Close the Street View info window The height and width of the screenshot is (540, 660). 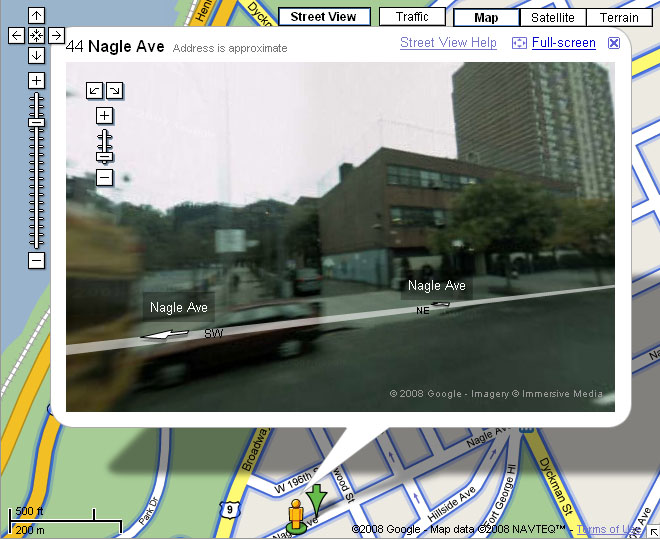pos(614,43)
